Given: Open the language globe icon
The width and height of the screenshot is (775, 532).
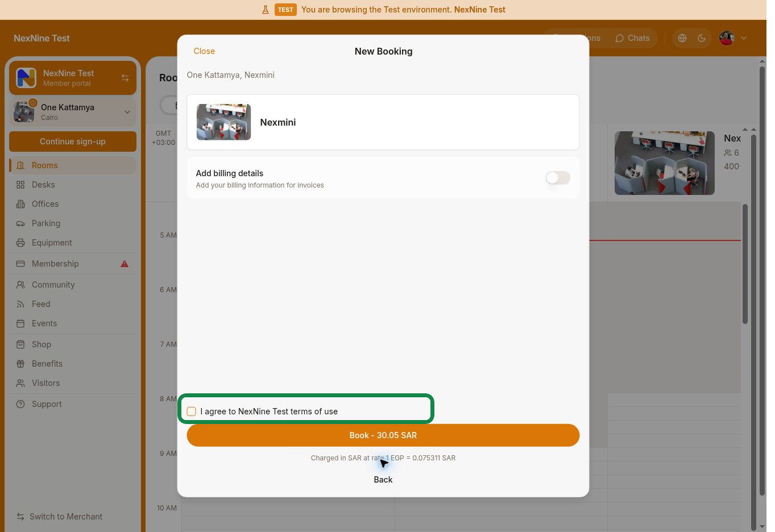Looking at the screenshot, I should (682, 38).
